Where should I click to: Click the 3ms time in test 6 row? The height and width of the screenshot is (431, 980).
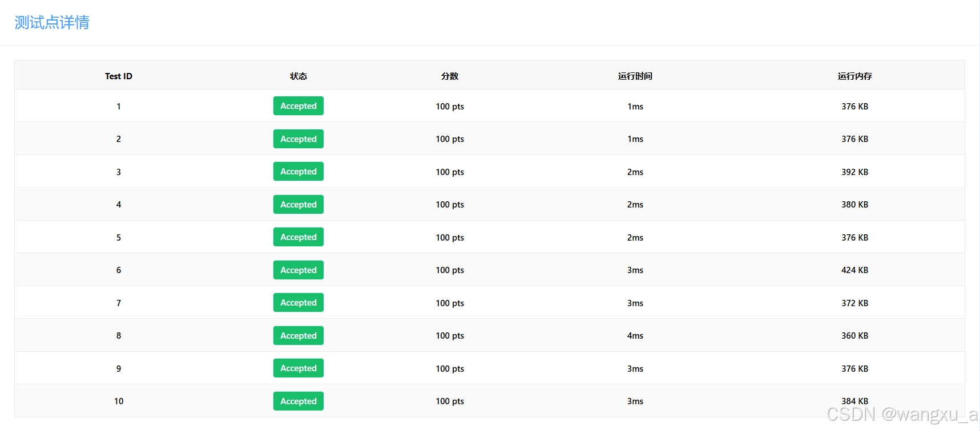click(x=635, y=270)
